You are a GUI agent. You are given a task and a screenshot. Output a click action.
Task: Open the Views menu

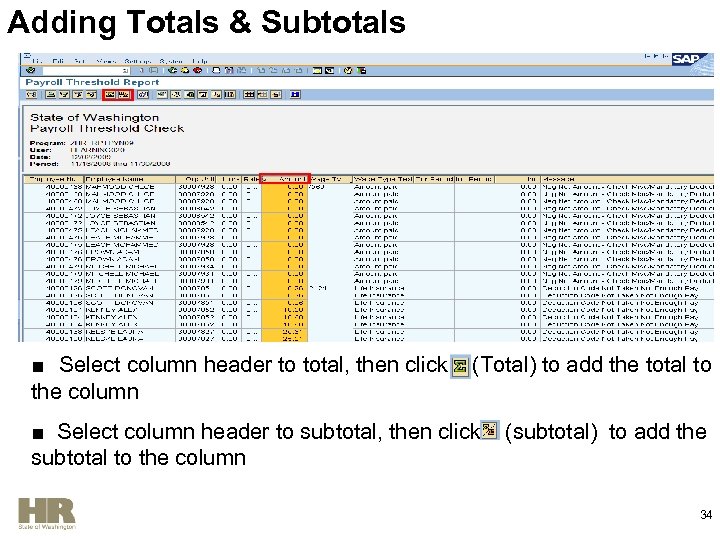tap(106, 61)
